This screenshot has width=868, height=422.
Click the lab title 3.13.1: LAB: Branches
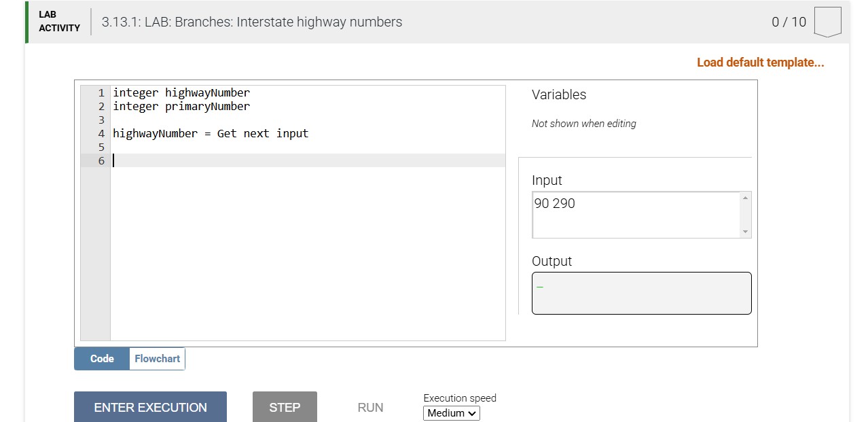pyautogui.click(x=251, y=22)
